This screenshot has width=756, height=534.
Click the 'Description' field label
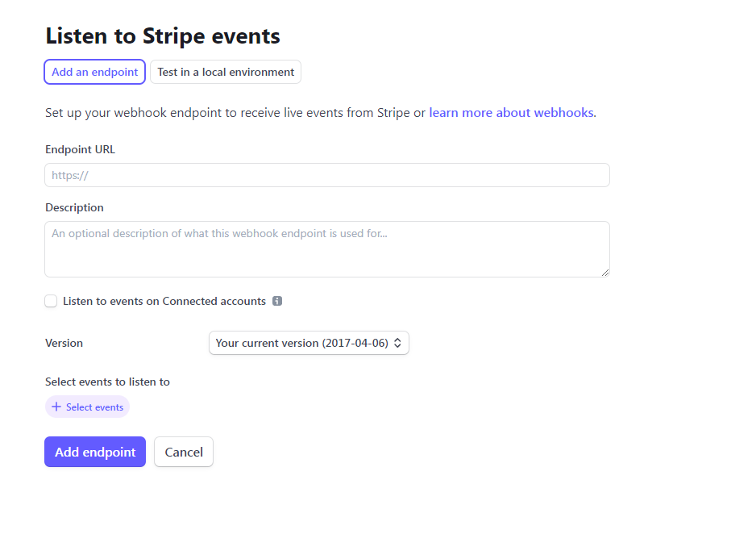(x=74, y=207)
